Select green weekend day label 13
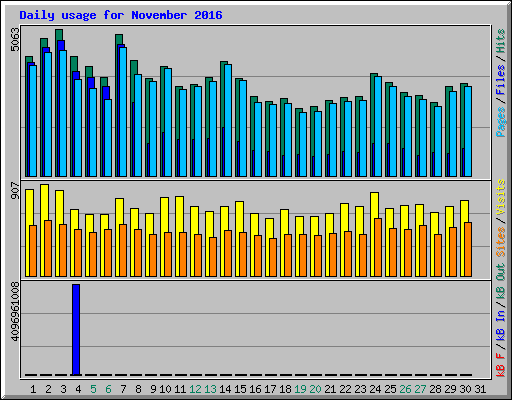This screenshot has height=400, width=512. coord(210,389)
